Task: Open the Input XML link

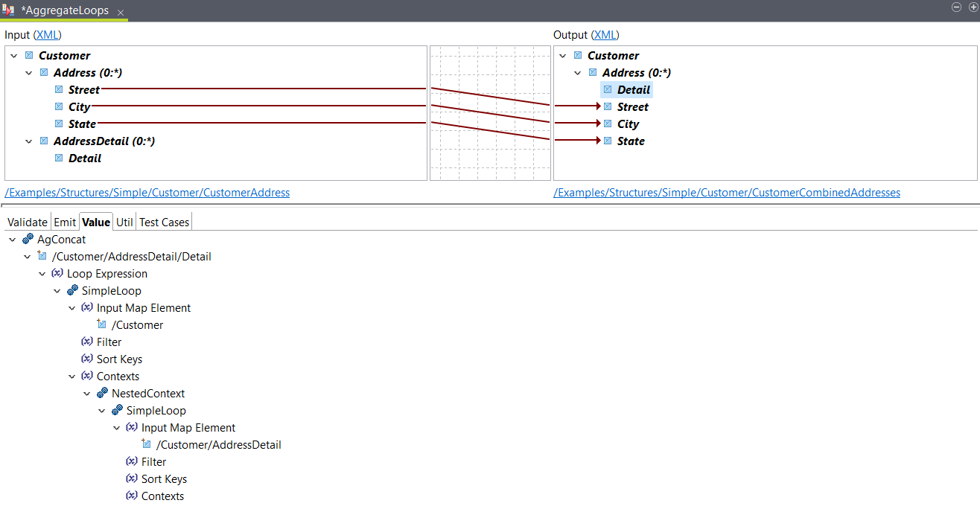Action: coord(48,35)
